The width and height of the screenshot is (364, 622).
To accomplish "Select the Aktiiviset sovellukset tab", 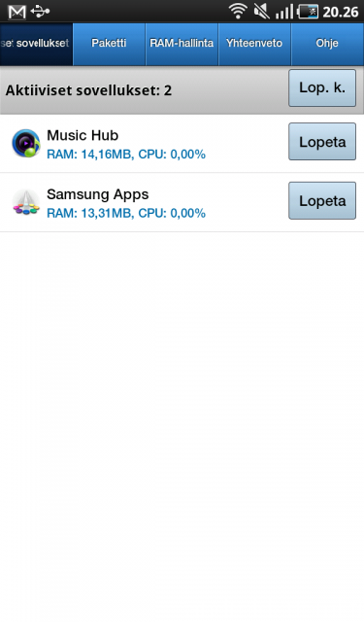I will click(x=36, y=44).
